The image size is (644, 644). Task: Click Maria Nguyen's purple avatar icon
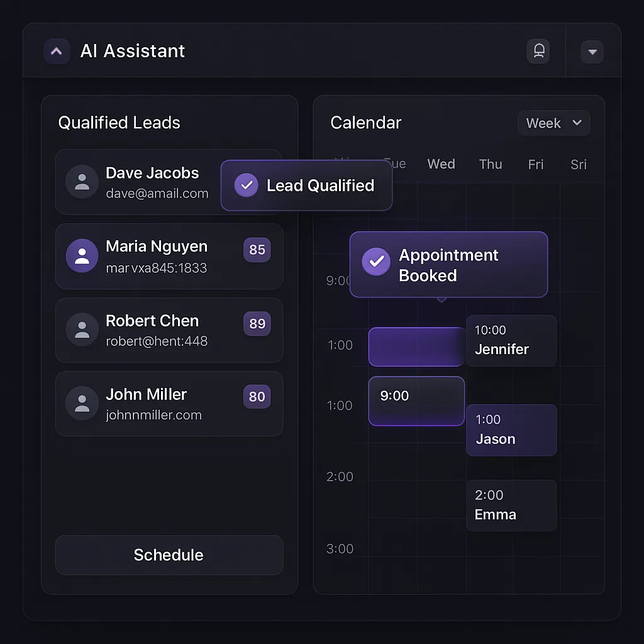click(x=82, y=255)
